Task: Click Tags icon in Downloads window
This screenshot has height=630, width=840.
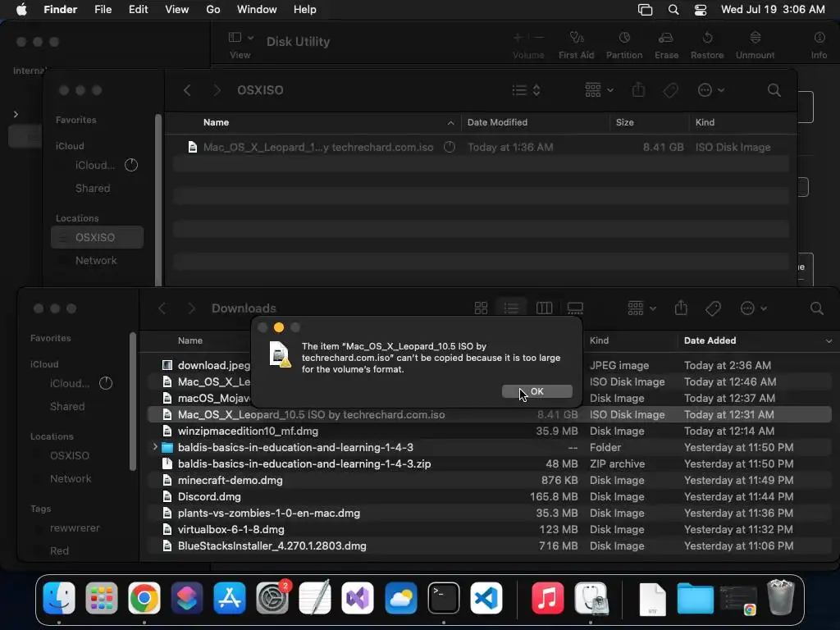Action: pyautogui.click(x=713, y=308)
